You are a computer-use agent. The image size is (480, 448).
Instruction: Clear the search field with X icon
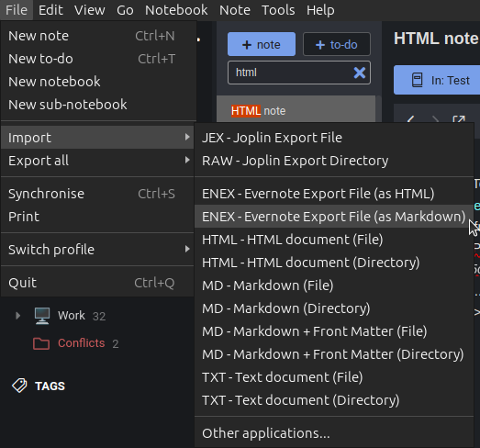[360, 73]
